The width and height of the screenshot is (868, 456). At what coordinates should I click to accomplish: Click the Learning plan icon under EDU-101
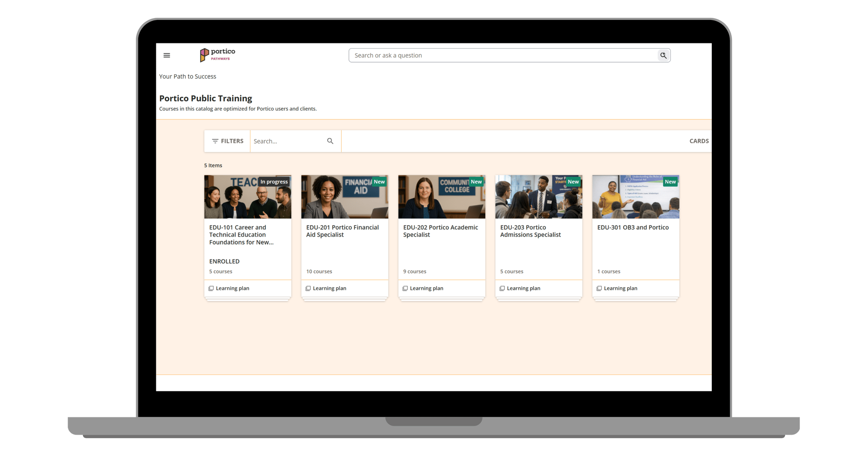coord(211,288)
